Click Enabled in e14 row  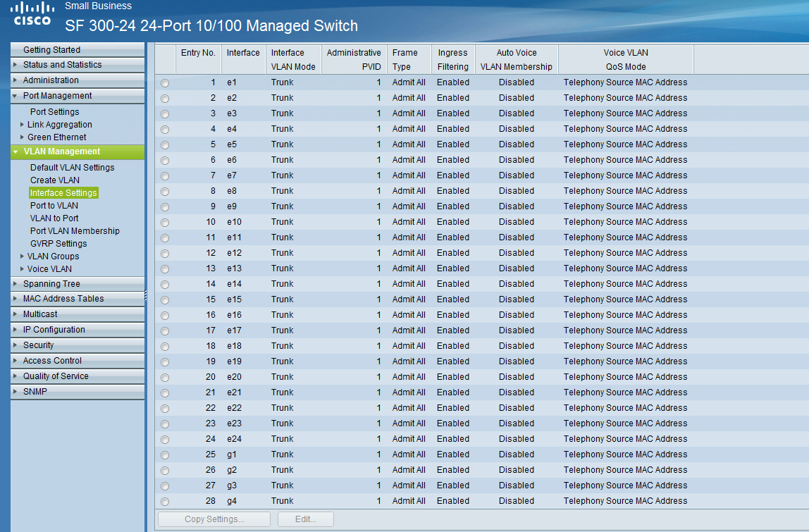click(453, 284)
